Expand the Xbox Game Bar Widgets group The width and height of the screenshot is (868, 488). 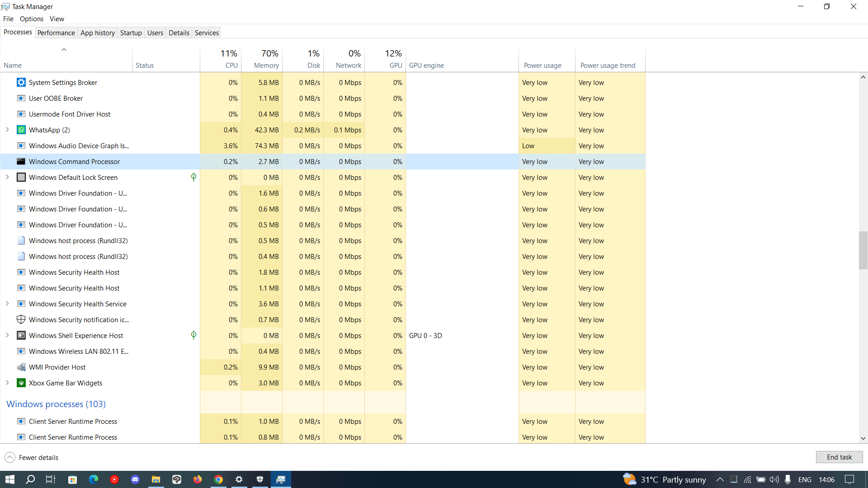[7, 383]
